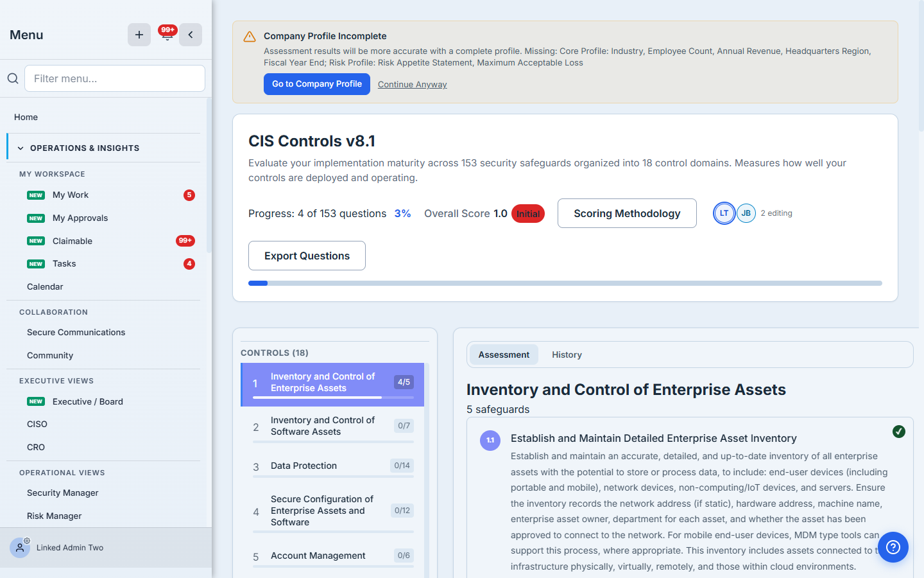The height and width of the screenshot is (578, 924).
Task: Click the green checkmark on safeguard 1.1
Action: [x=899, y=432]
